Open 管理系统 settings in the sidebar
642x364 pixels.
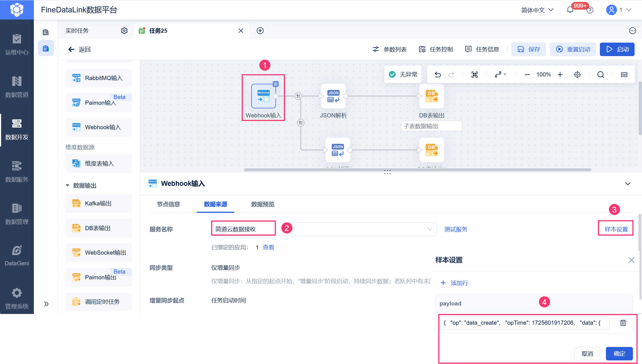pos(17,298)
